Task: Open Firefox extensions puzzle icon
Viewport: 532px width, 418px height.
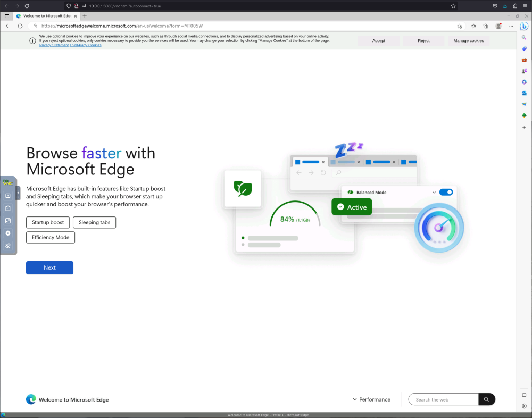Action: point(515,6)
